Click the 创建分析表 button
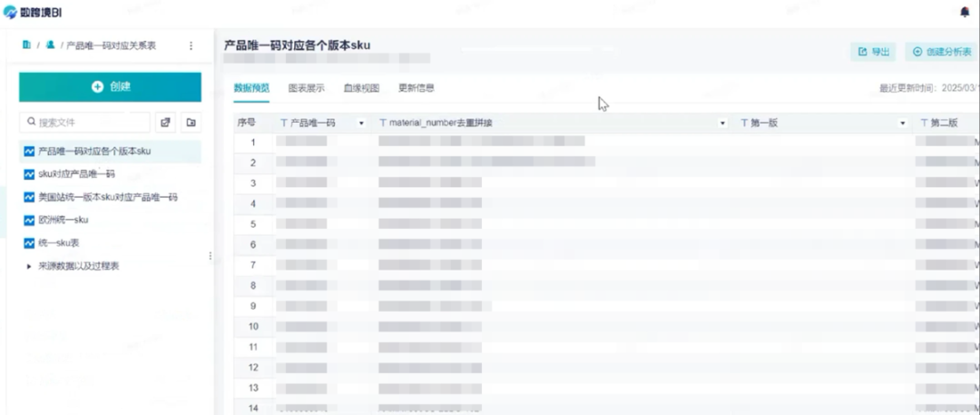980x415 pixels. (941, 52)
